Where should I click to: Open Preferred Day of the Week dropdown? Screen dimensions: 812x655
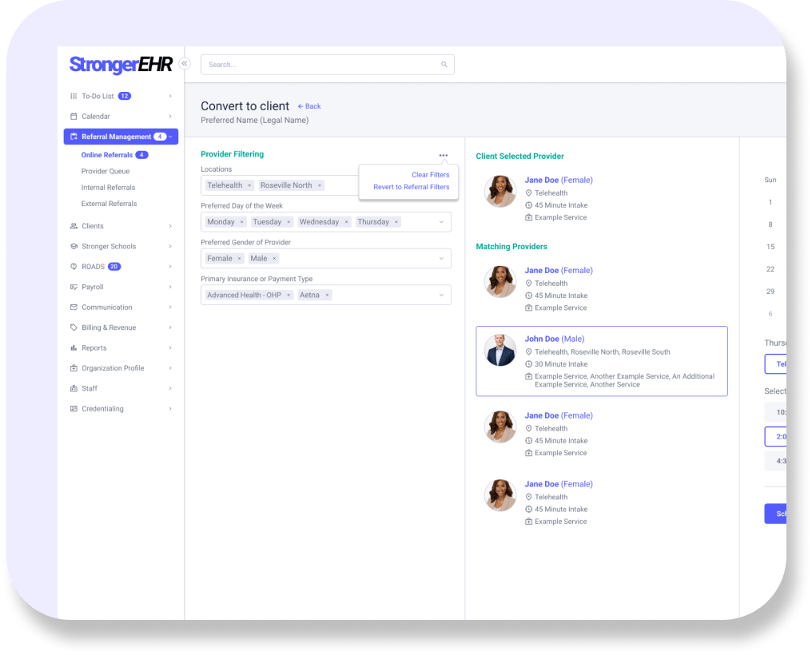441,222
